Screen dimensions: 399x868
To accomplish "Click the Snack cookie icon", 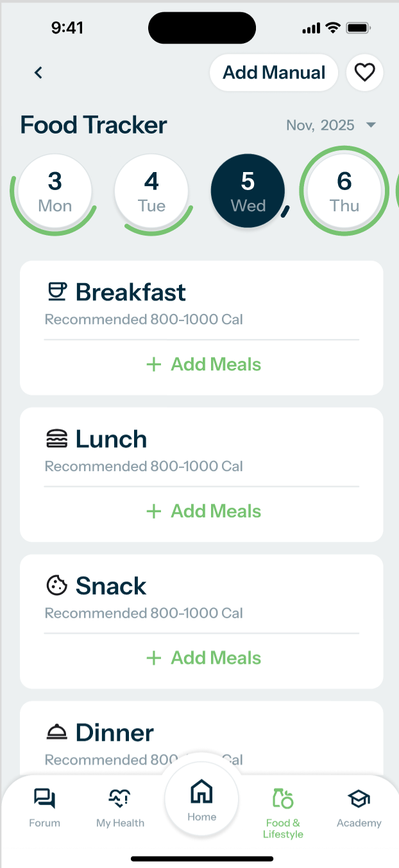I will pos(57,586).
